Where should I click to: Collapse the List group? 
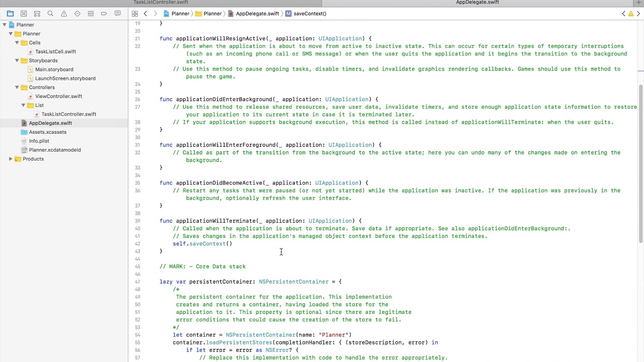[x=23, y=105]
